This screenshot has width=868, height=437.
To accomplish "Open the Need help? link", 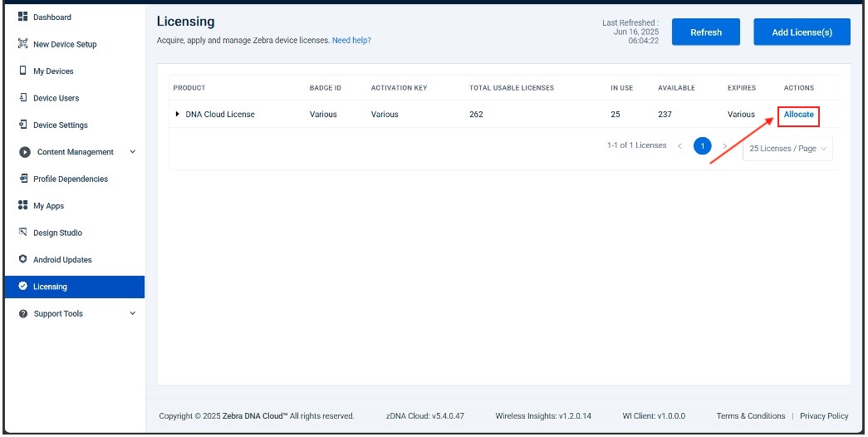I will [351, 40].
